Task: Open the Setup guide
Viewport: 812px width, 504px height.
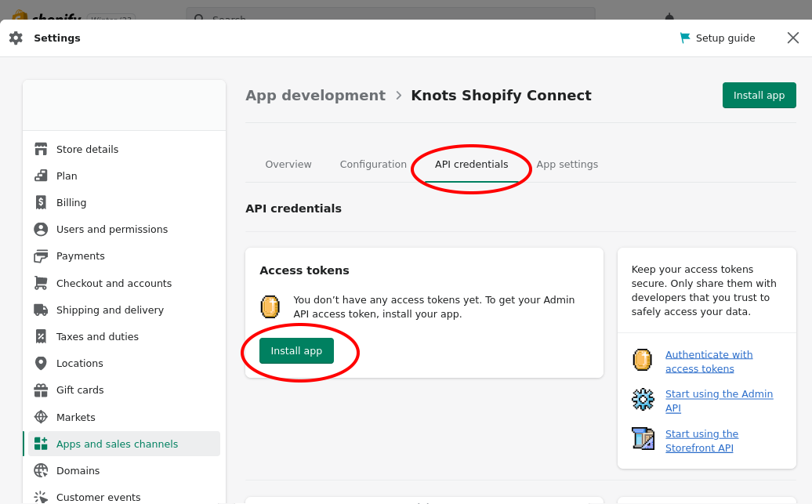Action: [x=717, y=38]
